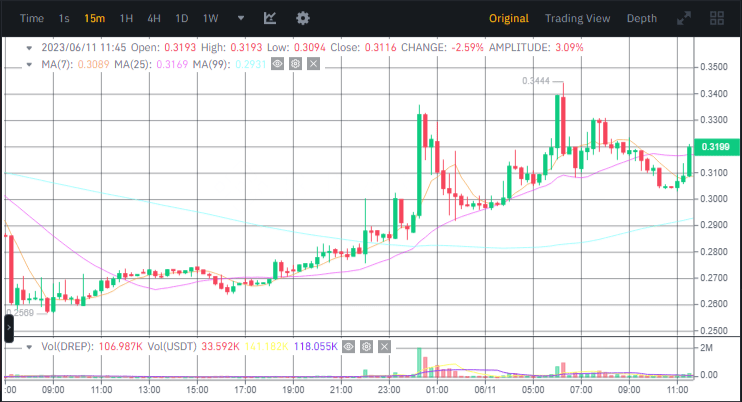This screenshot has width=742, height=402.
Task: Click the 2023/06/11 11:45 timestamp
Action: (x=84, y=47)
